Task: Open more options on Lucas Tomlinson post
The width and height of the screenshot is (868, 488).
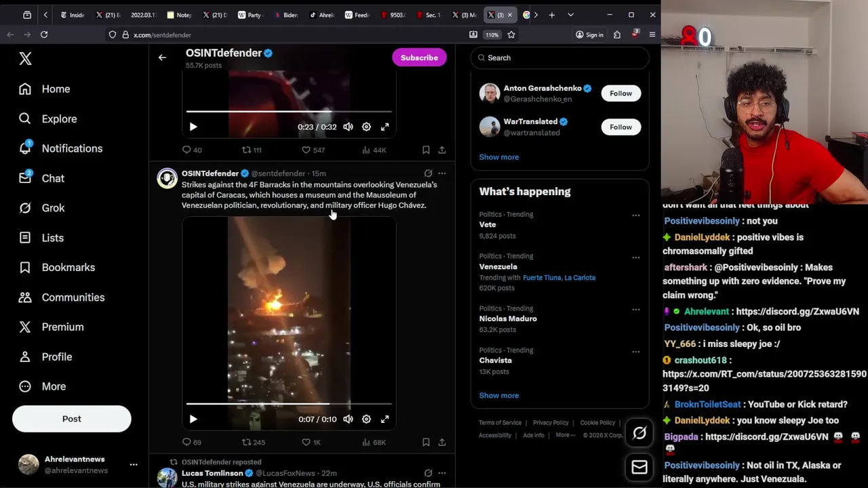Action: [441, 473]
